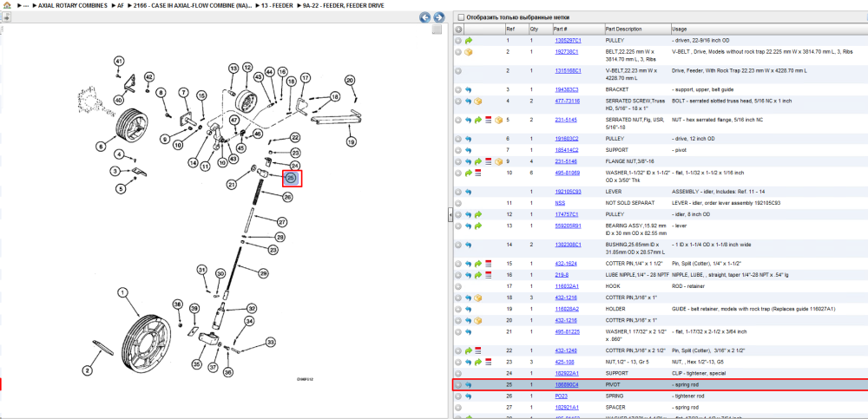Expand the '...' collapsed breadcrumb segment
The width and height of the screenshot is (868, 419).
(25, 5)
